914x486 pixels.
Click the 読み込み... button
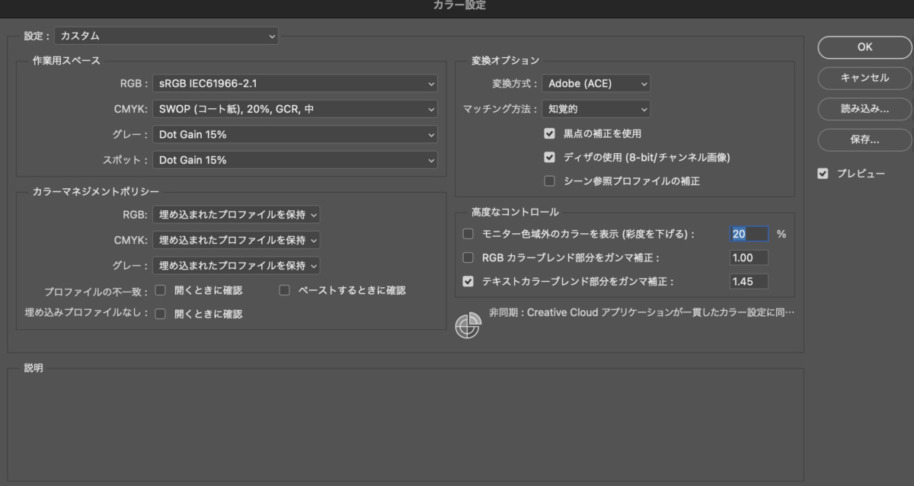pos(864,109)
